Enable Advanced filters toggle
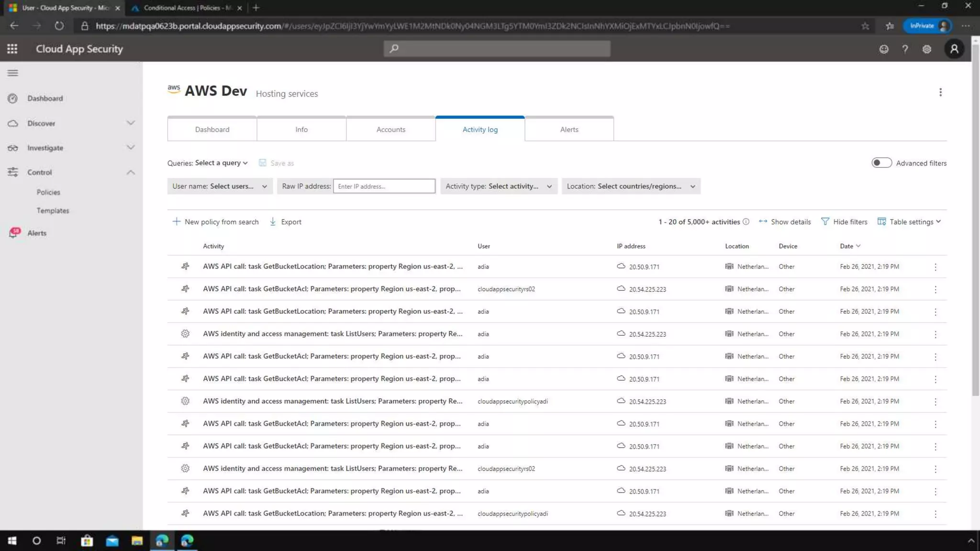The image size is (980, 551). tap(881, 163)
